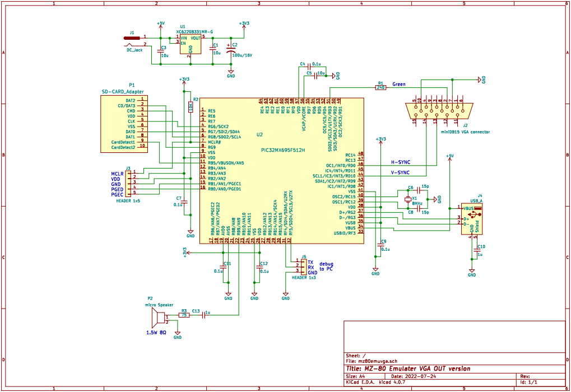
Task: Select capacitor C11 near AVDD
Action: 223,267
